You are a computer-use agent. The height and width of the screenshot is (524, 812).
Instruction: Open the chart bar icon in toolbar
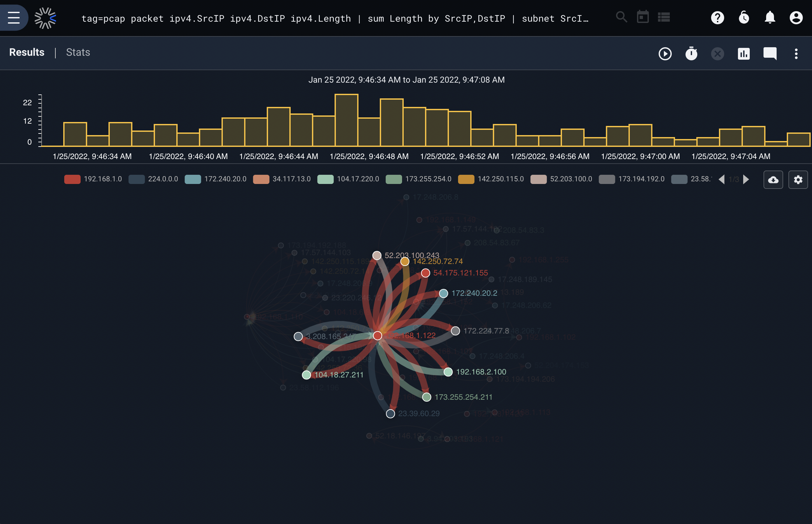[x=744, y=54]
